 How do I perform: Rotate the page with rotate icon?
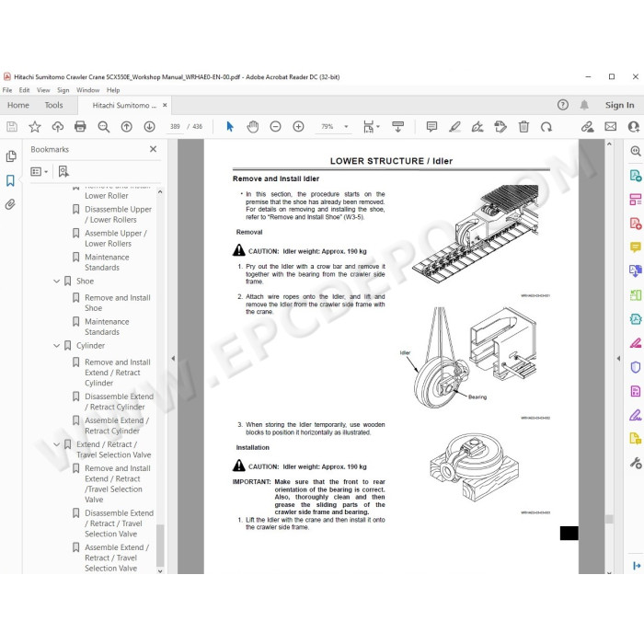(x=546, y=127)
